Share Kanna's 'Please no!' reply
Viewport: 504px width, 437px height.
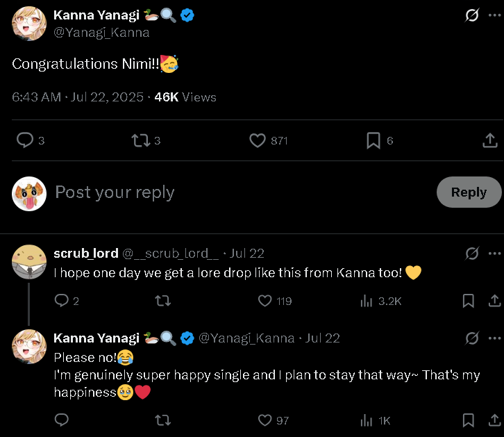(x=494, y=420)
